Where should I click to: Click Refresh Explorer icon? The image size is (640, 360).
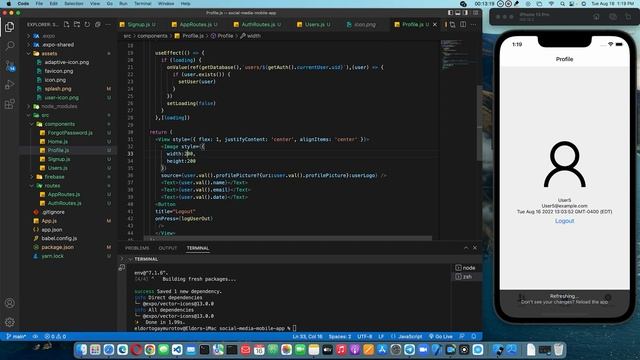87,24
